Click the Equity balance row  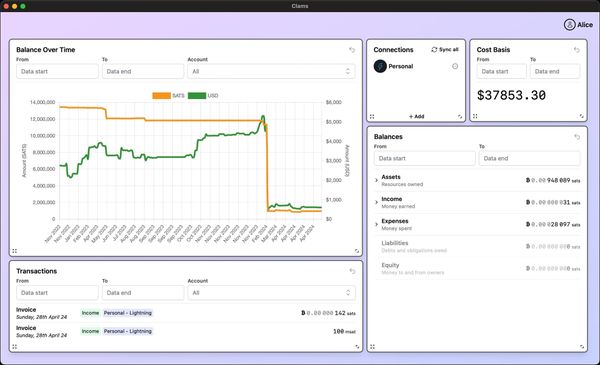click(x=477, y=269)
